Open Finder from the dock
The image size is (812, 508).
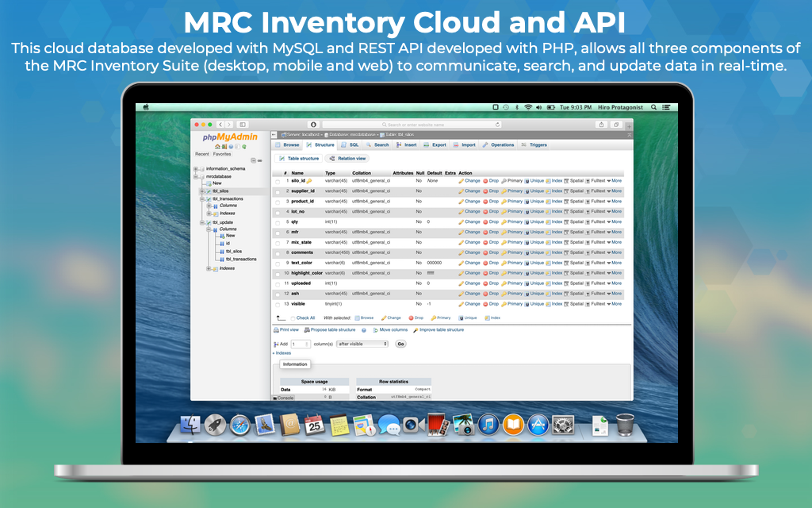tap(190, 425)
